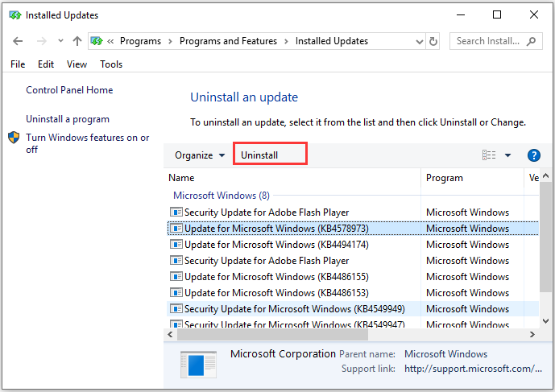This screenshot has width=555, height=392.
Task: Select Update for Microsoft Windows (KB4494174)
Action: point(276,245)
